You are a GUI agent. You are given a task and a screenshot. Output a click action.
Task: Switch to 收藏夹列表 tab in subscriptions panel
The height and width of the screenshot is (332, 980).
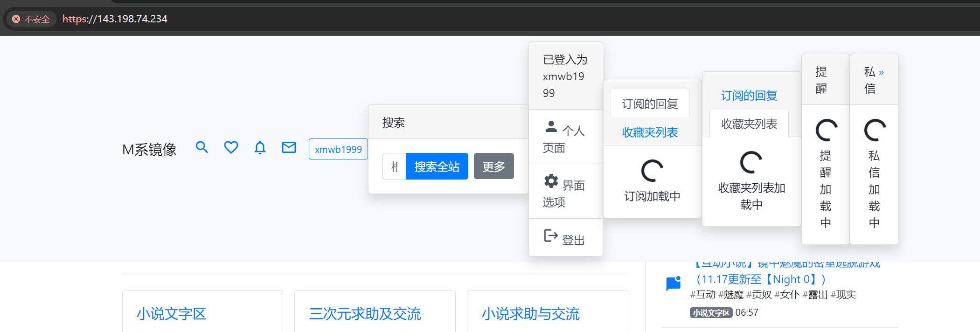[x=650, y=132]
